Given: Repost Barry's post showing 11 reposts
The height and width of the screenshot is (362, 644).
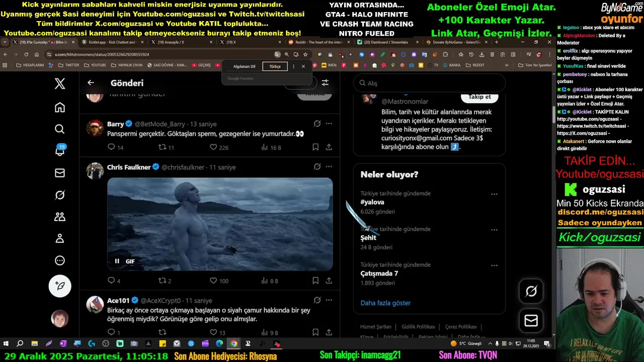Looking at the screenshot, I should tap(166, 147).
